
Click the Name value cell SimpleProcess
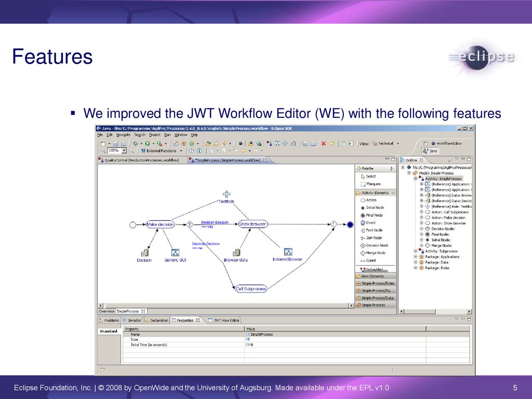[335, 334]
